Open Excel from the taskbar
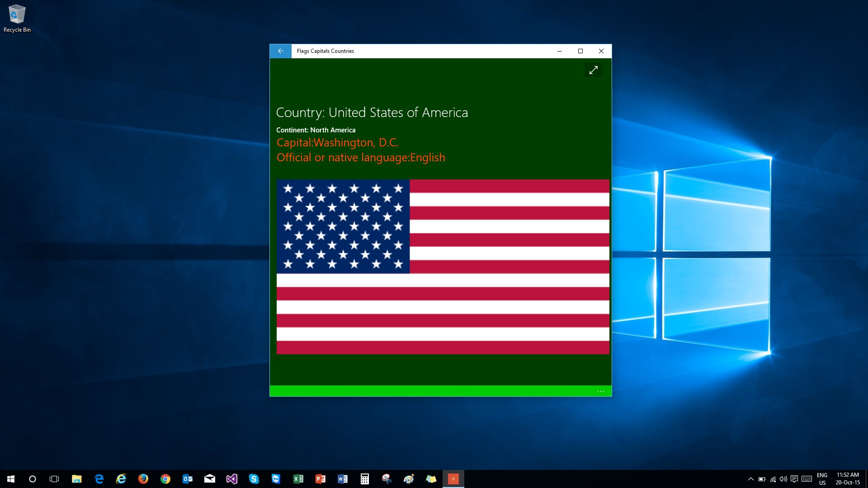The width and height of the screenshot is (868, 488). tap(298, 479)
